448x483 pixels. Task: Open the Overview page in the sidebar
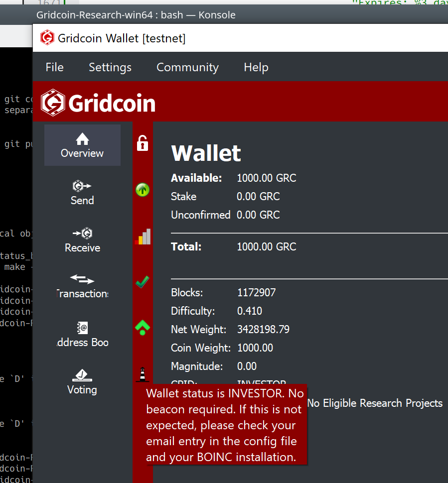coord(82,145)
